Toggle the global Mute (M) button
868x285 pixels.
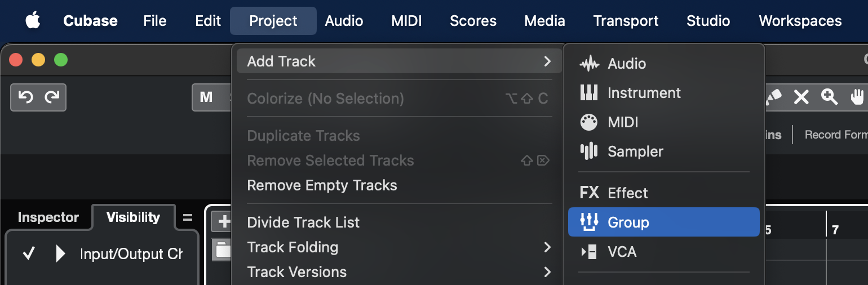[206, 97]
